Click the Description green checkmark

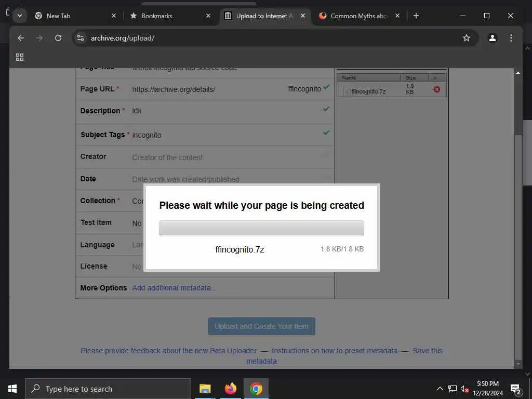tap(326, 109)
